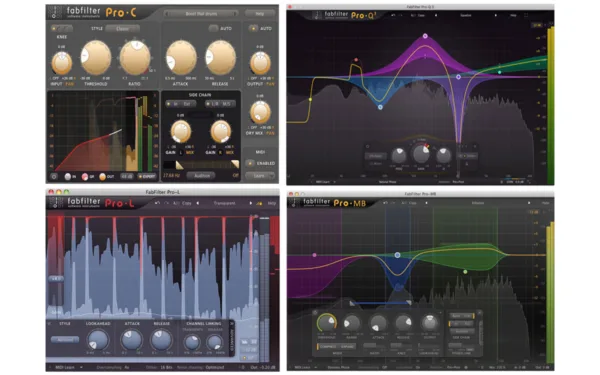600x375 pixels.
Task: Click the Audition button in Pro-C
Action: click(201, 176)
